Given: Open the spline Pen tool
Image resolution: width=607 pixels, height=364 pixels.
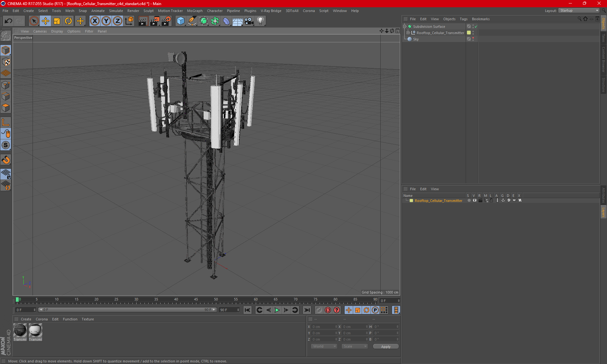Looking at the screenshot, I should click(x=192, y=21).
